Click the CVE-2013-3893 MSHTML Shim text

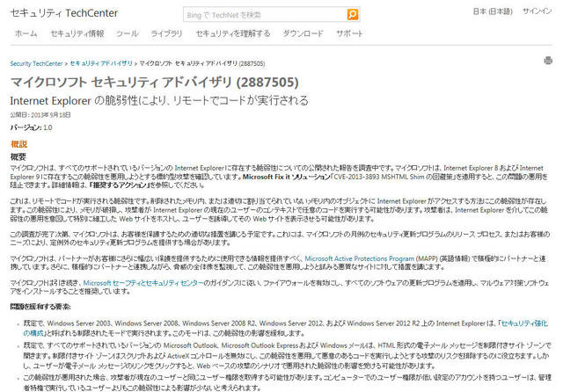click(x=379, y=177)
